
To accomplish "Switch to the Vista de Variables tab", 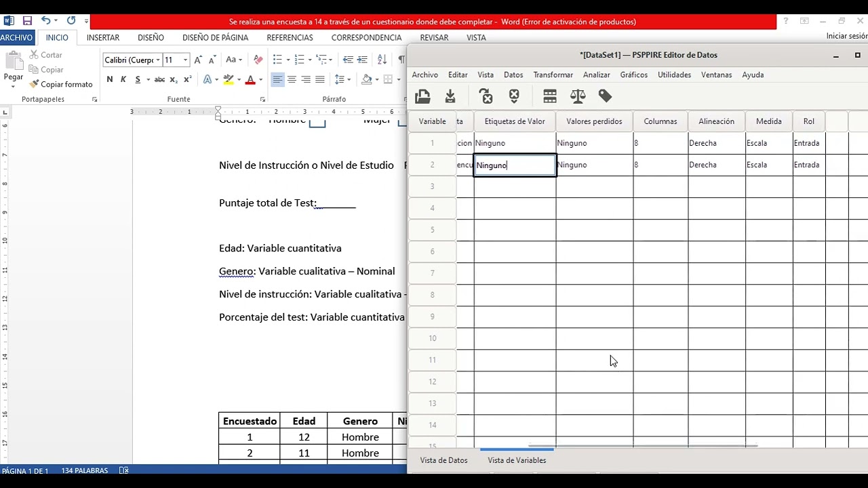I will (x=517, y=460).
